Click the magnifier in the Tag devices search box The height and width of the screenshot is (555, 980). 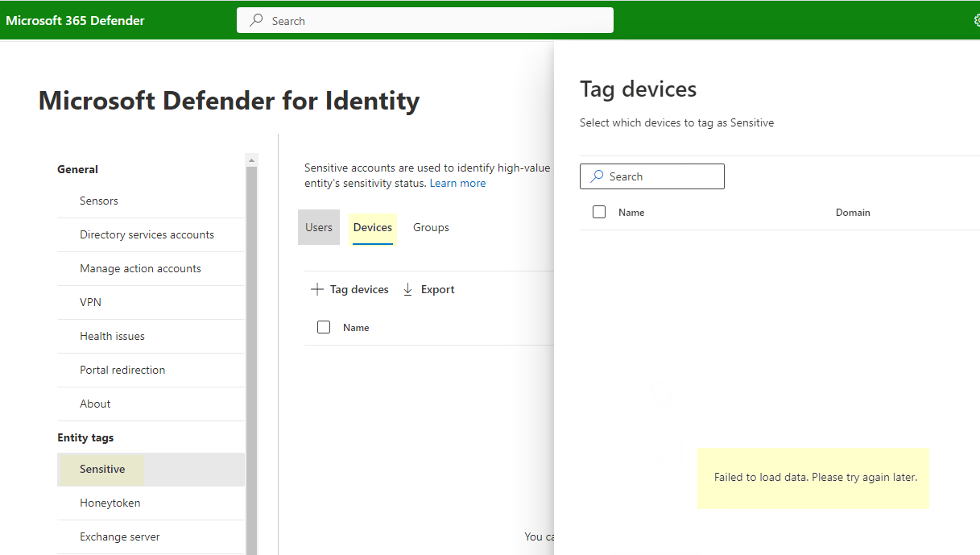click(x=595, y=176)
